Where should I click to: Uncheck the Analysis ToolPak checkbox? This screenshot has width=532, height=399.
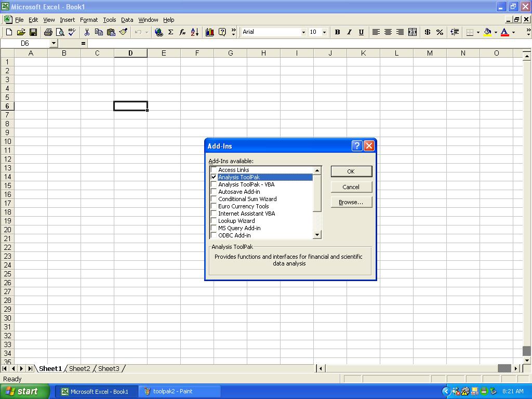[214, 177]
